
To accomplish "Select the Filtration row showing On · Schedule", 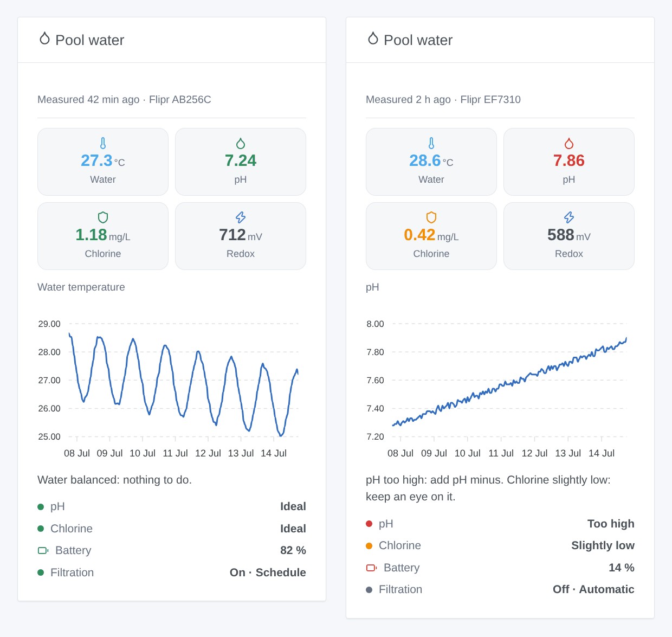I will 172,572.
